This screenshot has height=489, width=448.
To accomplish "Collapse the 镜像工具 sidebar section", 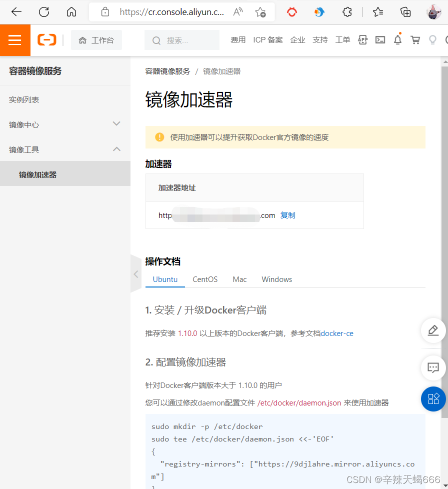I will [65, 149].
